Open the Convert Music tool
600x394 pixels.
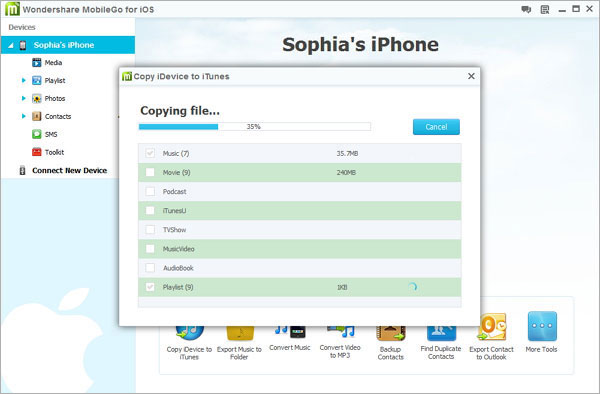(290, 339)
